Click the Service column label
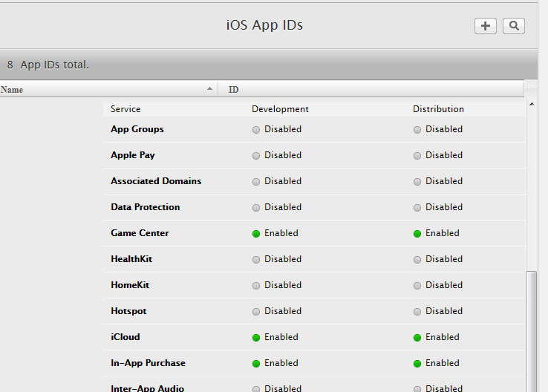The width and height of the screenshot is (548, 392). coord(125,109)
